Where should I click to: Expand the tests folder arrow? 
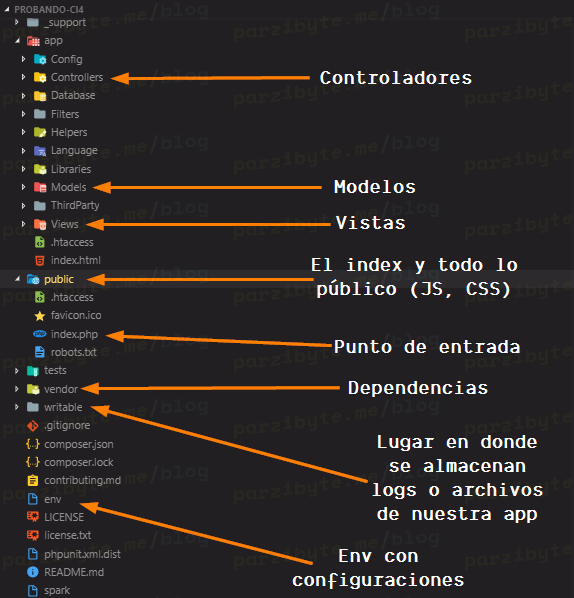coord(17,371)
